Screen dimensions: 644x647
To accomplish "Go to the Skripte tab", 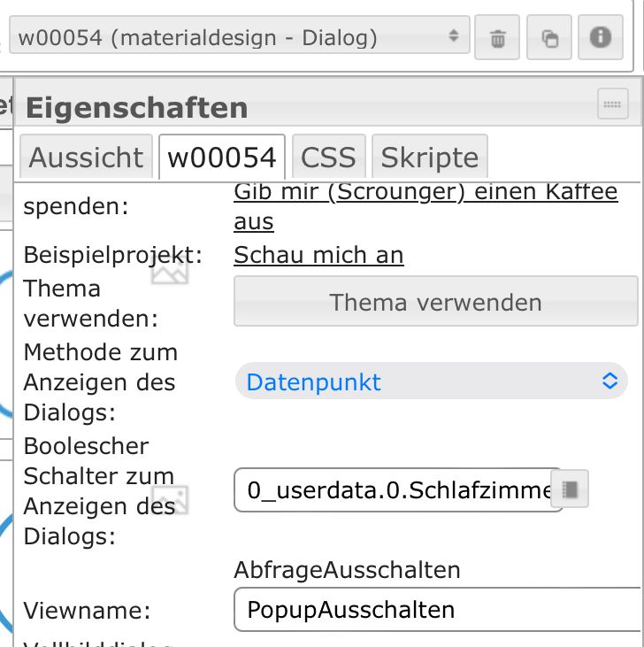I will tap(429, 158).
